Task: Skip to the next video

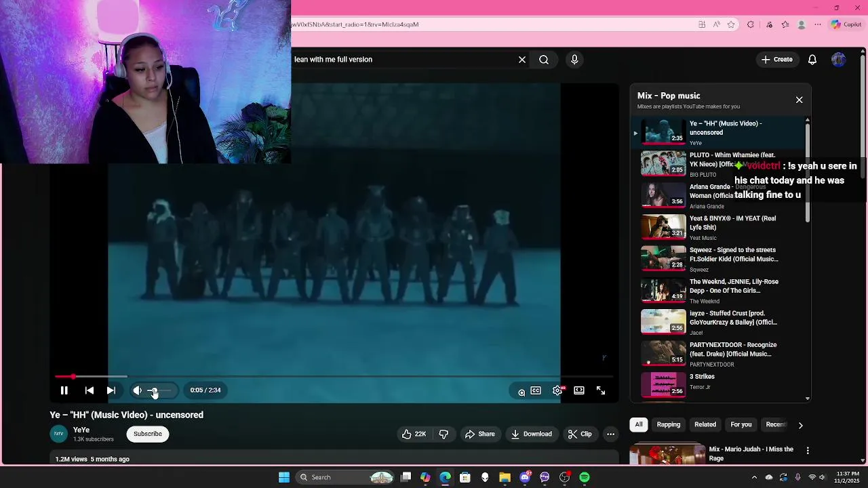Action: pyautogui.click(x=111, y=390)
